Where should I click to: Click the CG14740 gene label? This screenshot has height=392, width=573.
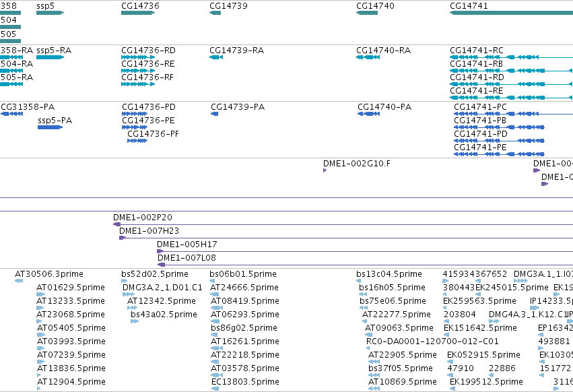(375, 6)
